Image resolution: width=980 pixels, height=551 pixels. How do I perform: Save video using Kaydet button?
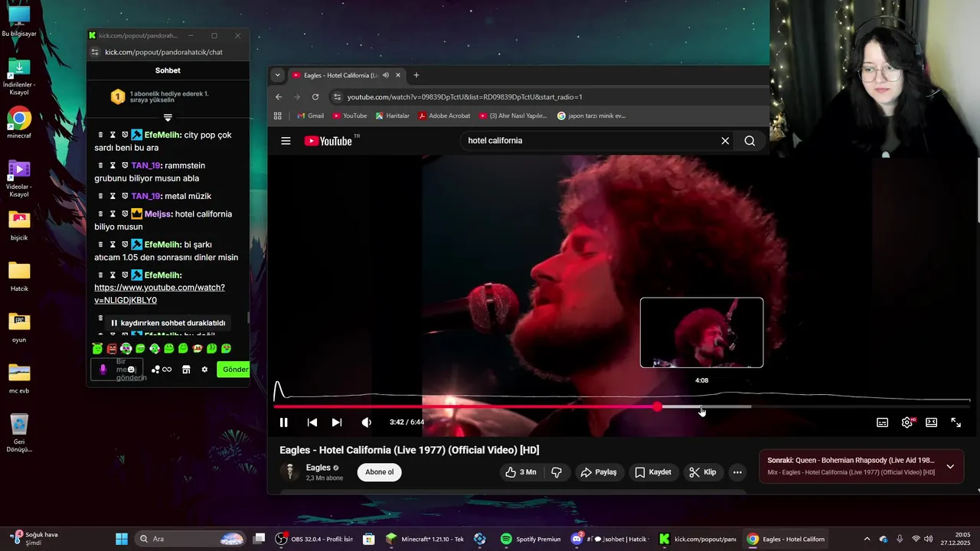tap(653, 472)
